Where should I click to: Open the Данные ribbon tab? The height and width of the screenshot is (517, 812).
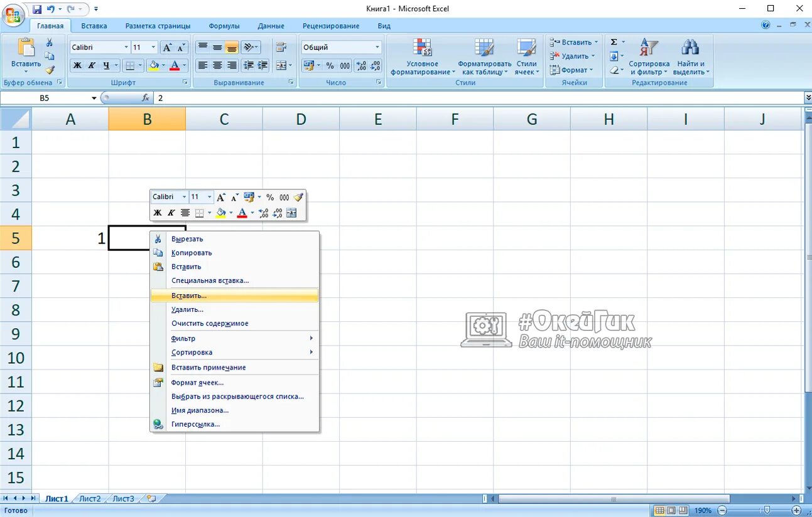[x=271, y=26]
